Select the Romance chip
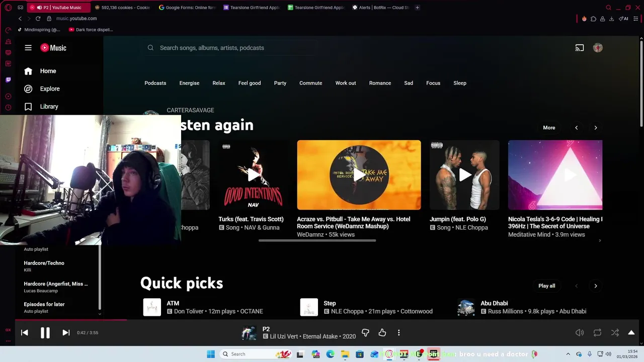Screen dimensions: 644x362 380,83
